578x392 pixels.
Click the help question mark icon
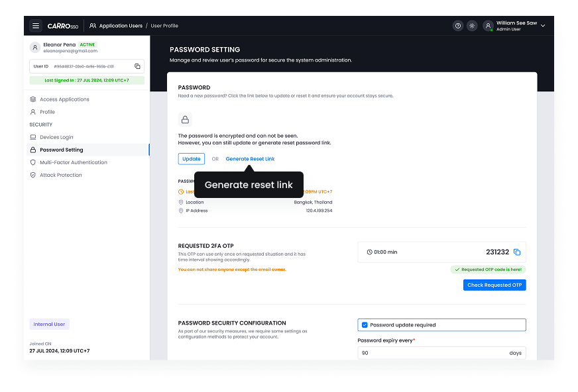click(457, 25)
